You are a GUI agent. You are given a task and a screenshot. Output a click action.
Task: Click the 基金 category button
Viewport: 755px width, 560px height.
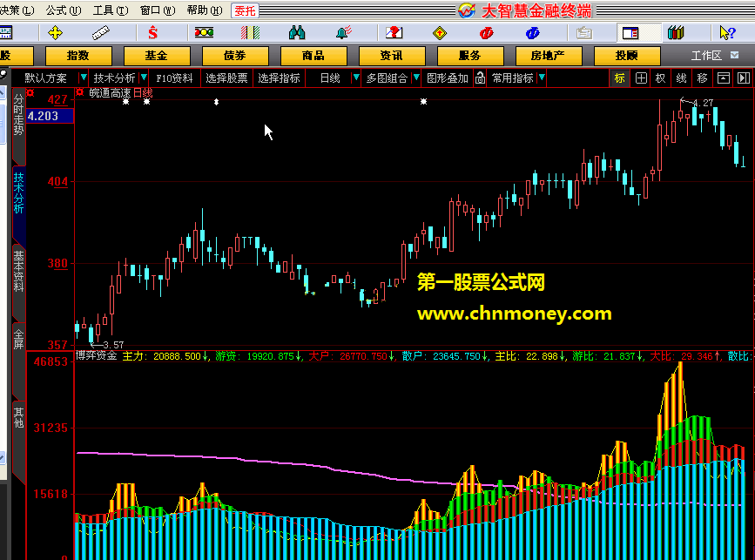click(157, 56)
